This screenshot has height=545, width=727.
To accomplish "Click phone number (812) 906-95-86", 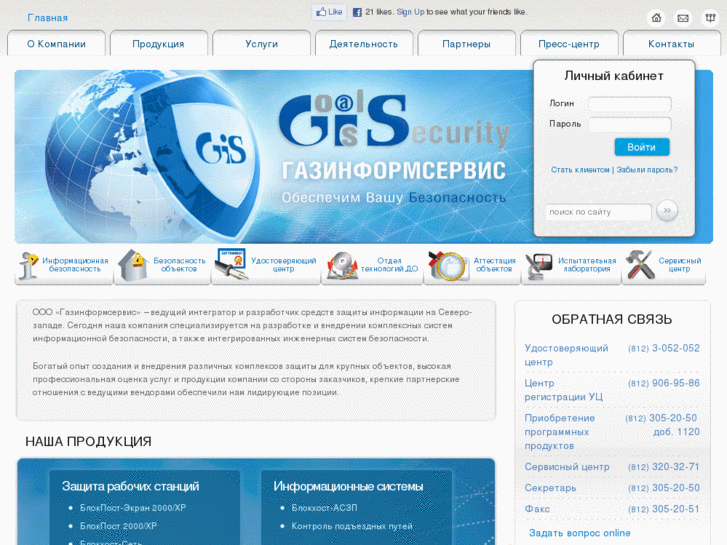I will [663, 383].
